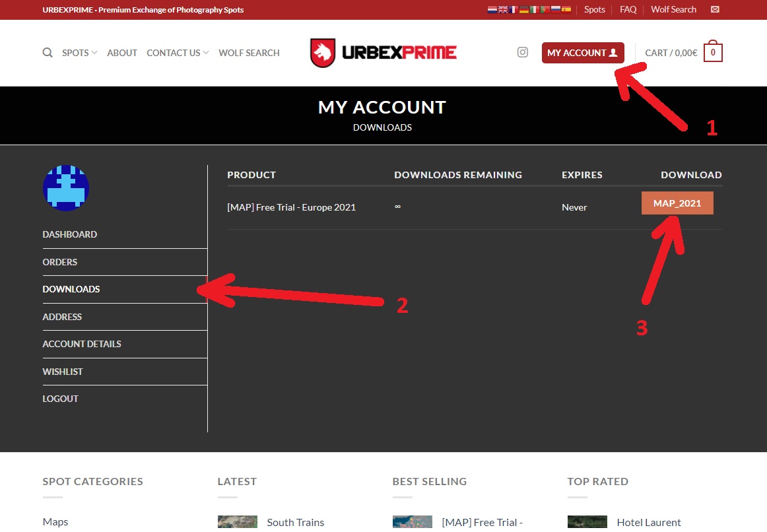
Task: Open the About page in main navigation
Action: point(122,53)
